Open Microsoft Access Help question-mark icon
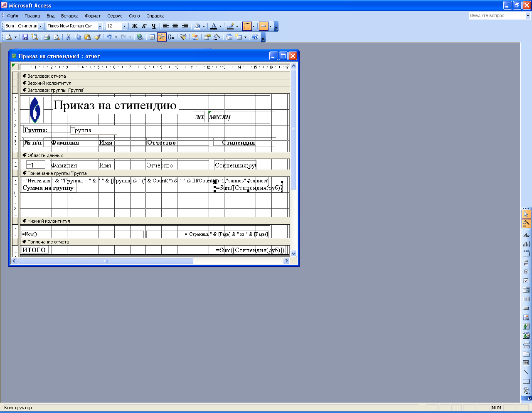The height and width of the screenshot is (413, 532). point(255,37)
